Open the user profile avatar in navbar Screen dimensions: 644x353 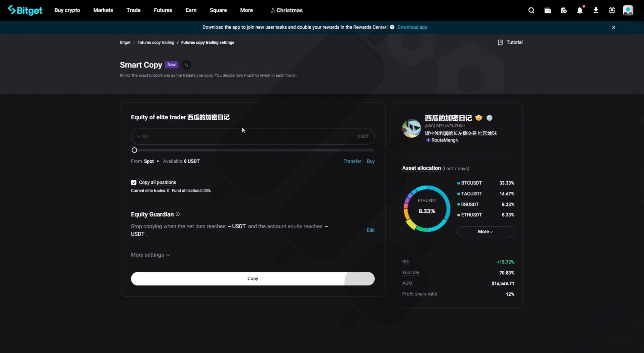click(x=628, y=10)
